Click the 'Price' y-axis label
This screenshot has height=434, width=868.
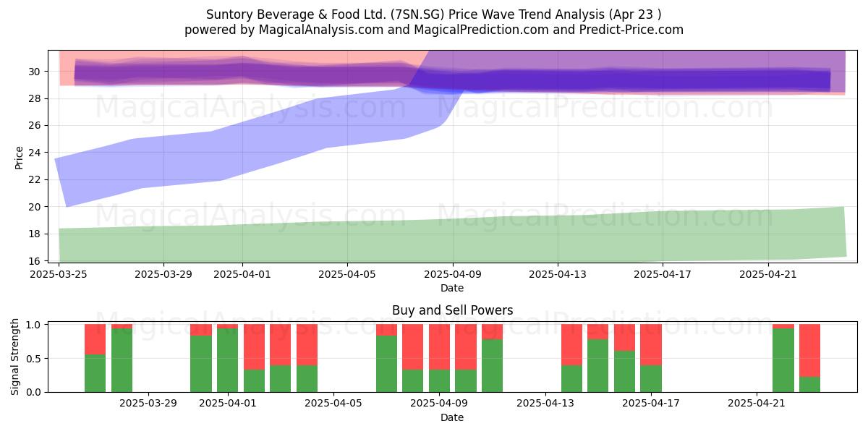[20, 157]
